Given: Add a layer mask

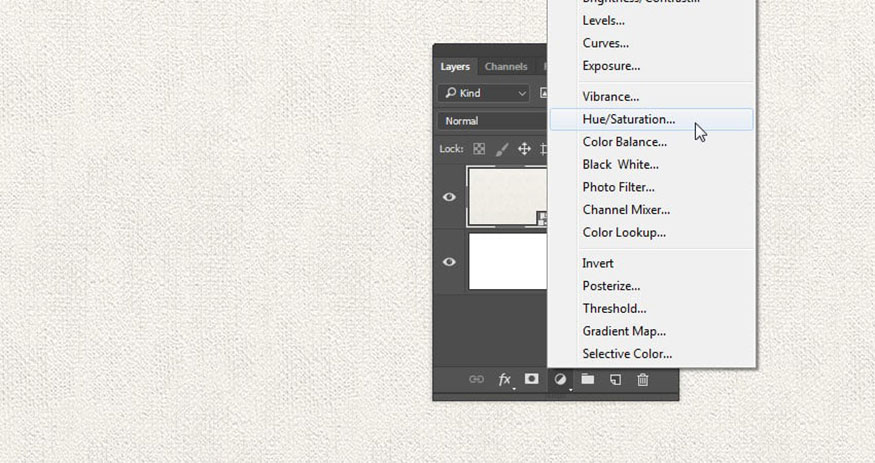Looking at the screenshot, I should coord(532,379).
